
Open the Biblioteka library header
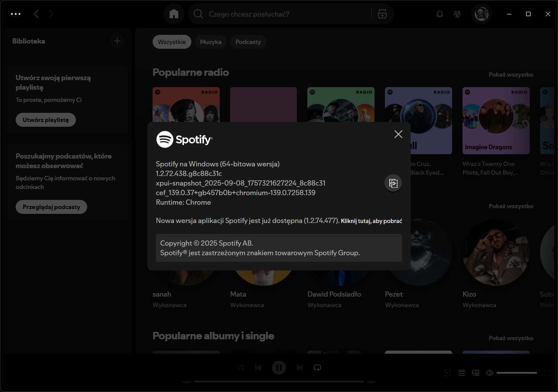(29, 41)
